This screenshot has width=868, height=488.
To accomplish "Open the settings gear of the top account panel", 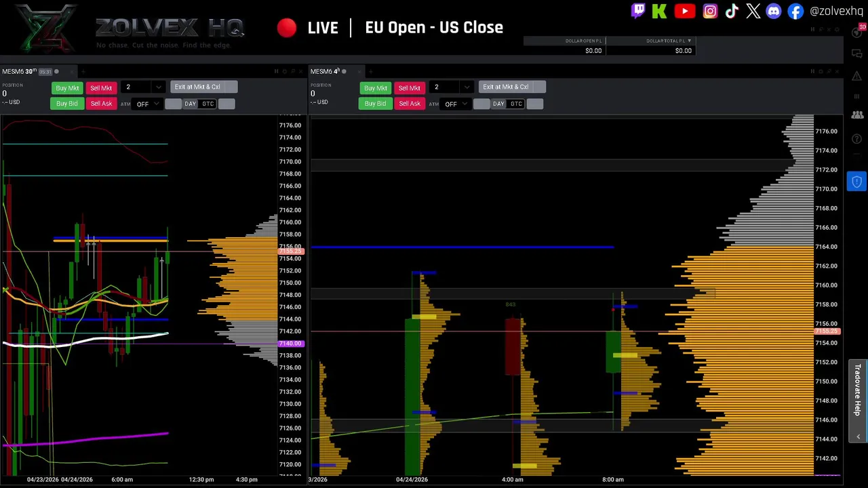I will pos(837,30).
